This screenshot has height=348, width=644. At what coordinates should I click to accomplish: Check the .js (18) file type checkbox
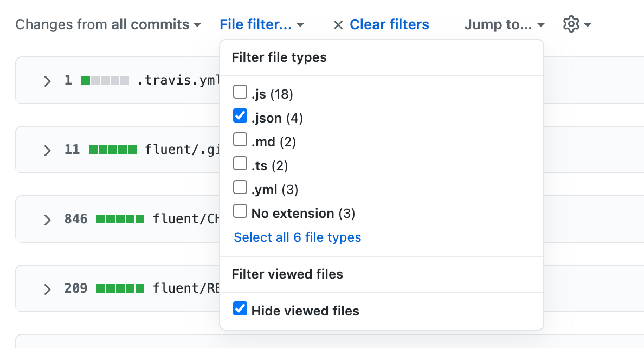click(240, 92)
